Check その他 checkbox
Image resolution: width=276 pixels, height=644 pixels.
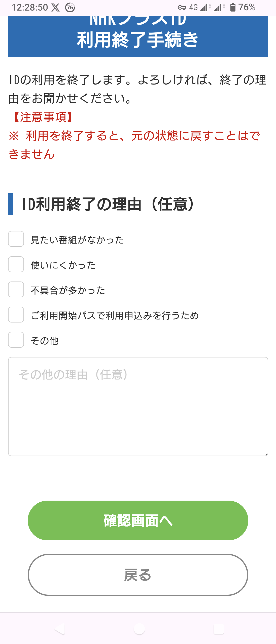tap(16, 340)
